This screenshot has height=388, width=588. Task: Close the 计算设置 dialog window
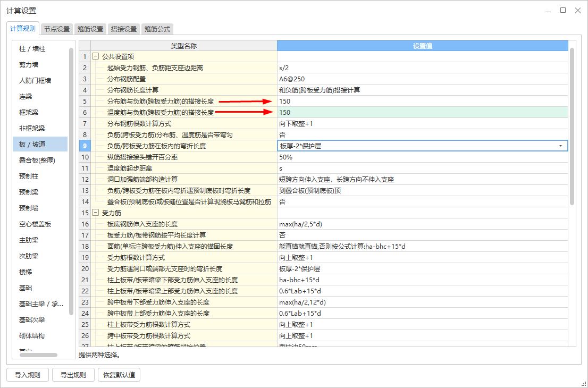pos(577,11)
